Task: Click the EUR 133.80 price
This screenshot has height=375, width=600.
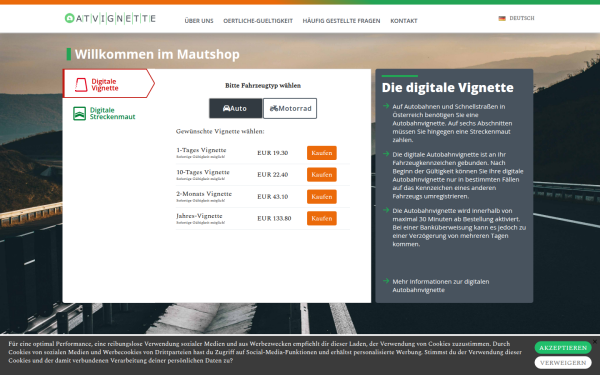Action: [x=274, y=218]
